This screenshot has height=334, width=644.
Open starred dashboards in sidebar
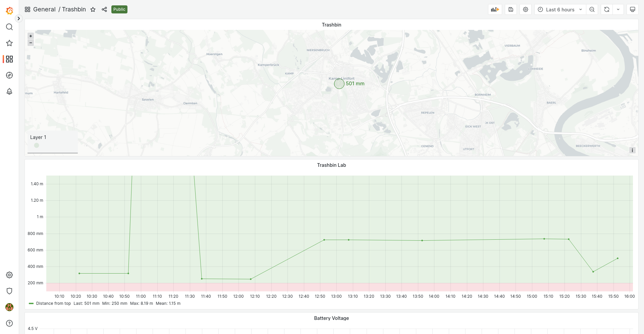coord(9,43)
